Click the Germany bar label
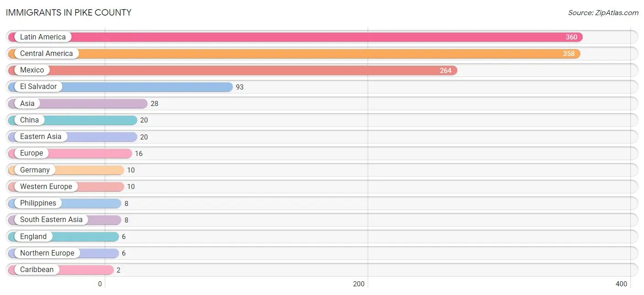 35,170
